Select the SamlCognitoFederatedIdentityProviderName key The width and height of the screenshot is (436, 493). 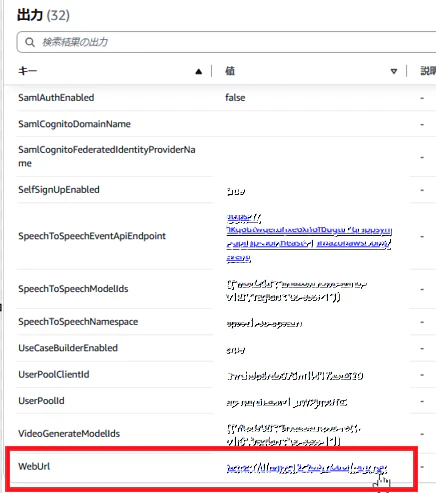point(107,156)
